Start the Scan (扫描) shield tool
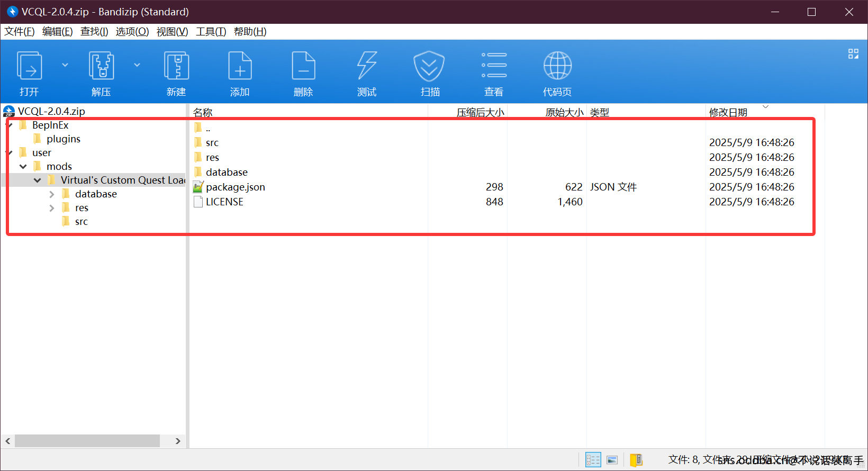 point(429,66)
